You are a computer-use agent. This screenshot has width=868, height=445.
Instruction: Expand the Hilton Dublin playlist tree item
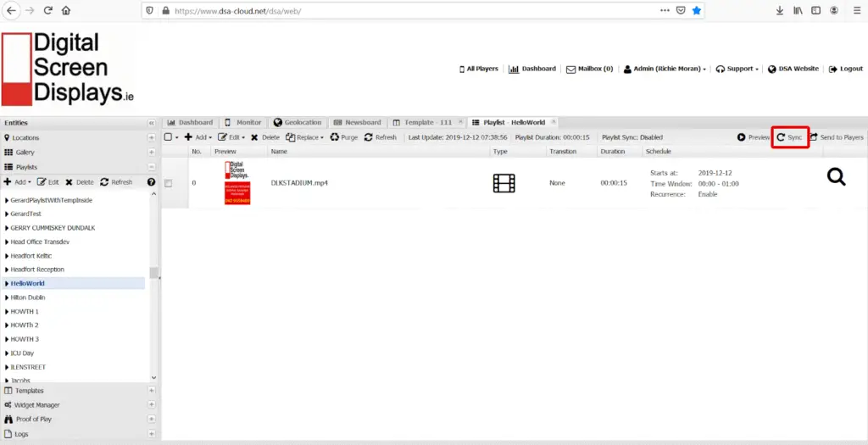(7, 298)
